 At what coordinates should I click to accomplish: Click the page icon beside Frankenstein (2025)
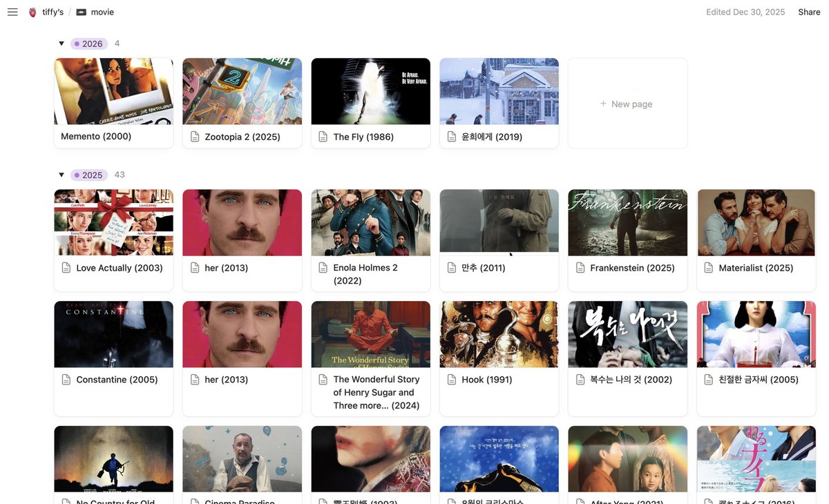580,268
